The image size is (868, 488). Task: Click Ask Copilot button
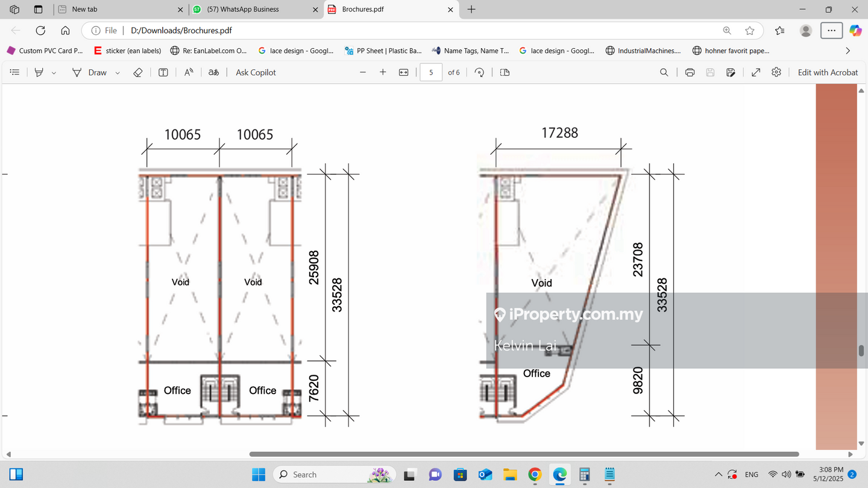pyautogui.click(x=256, y=72)
